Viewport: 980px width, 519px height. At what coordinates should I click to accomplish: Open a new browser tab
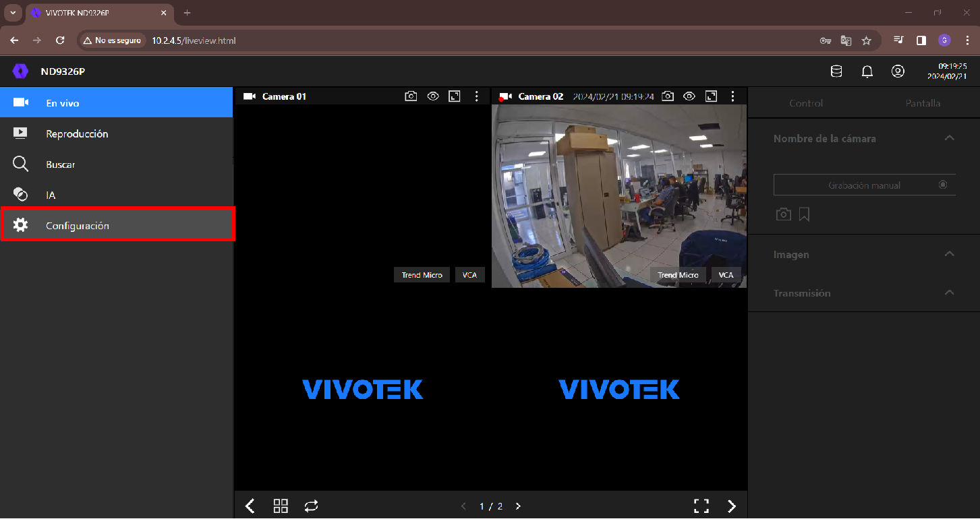coord(187,13)
